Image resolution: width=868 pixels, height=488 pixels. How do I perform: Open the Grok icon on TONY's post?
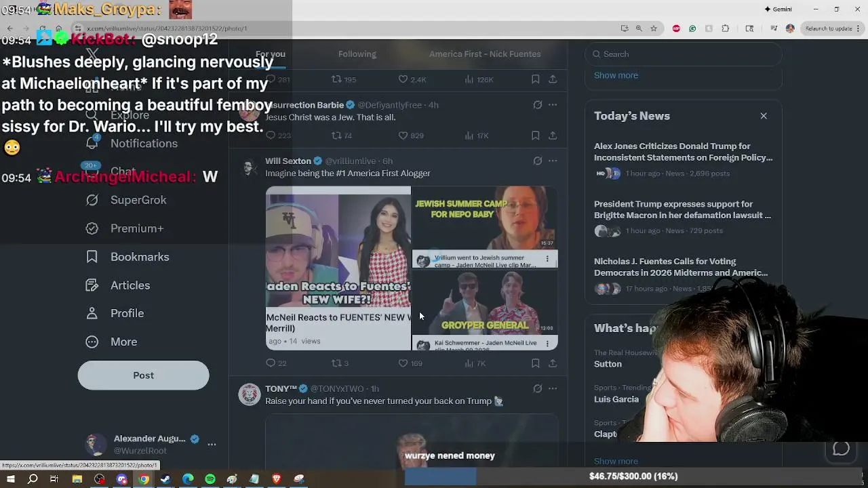pos(537,389)
